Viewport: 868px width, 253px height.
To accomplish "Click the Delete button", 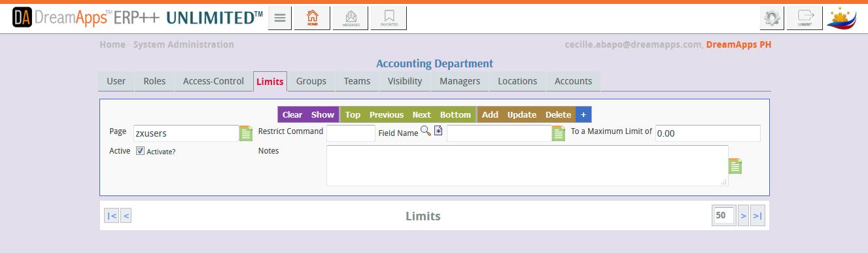I will click(x=558, y=114).
